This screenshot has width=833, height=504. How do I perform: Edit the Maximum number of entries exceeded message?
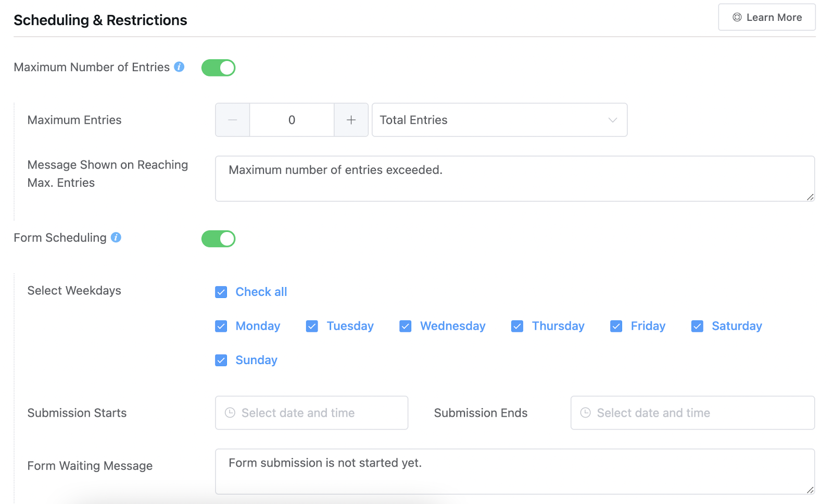pyautogui.click(x=514, y=178)
